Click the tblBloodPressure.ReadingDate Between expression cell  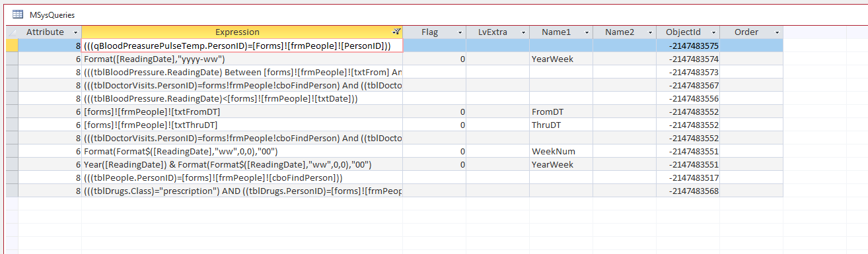(242, 72)
